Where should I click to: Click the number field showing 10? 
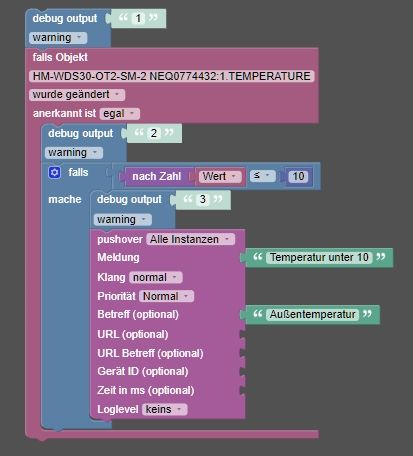click(x=298, y=176)
